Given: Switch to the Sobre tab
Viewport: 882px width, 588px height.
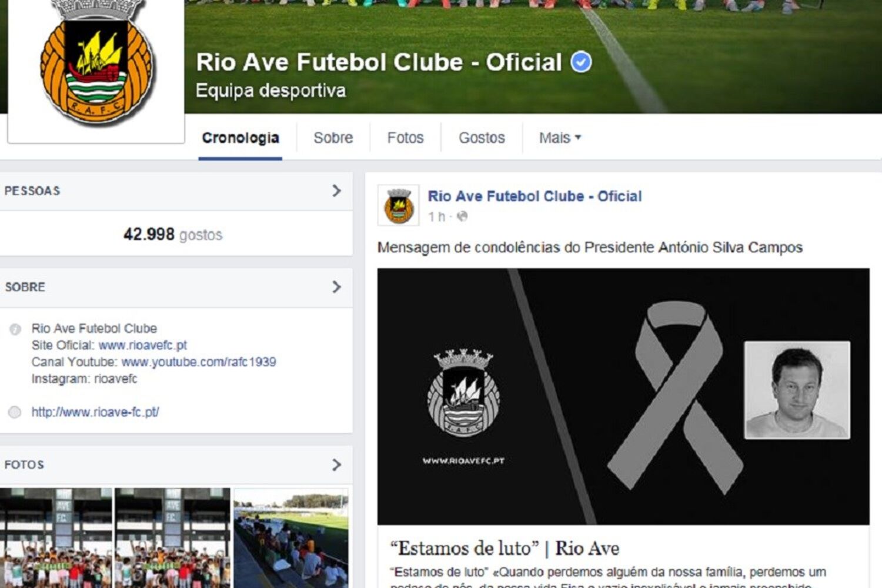Looking at the screenshot, I should click(333, 138).
